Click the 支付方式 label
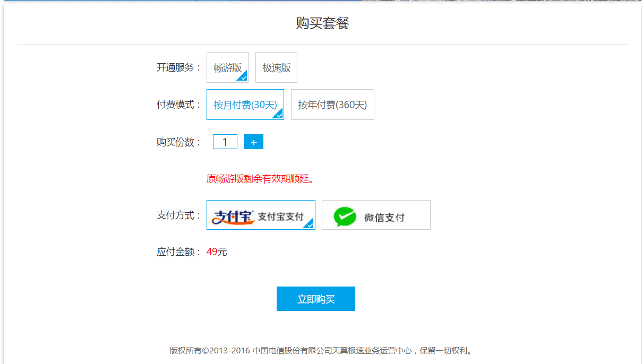The width and height of the screenshot is (642, 364). tap(179, 215)
